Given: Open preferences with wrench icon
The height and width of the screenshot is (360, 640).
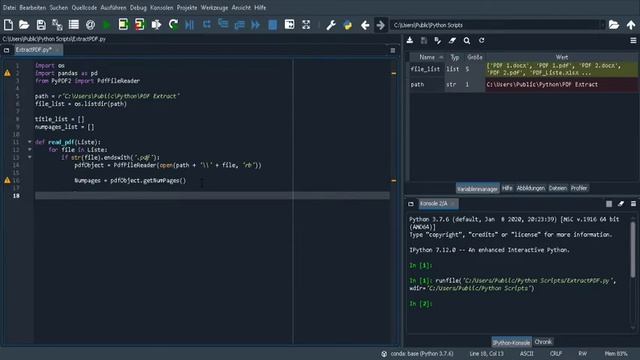Looking at the screenshot, I should point(331,25).
